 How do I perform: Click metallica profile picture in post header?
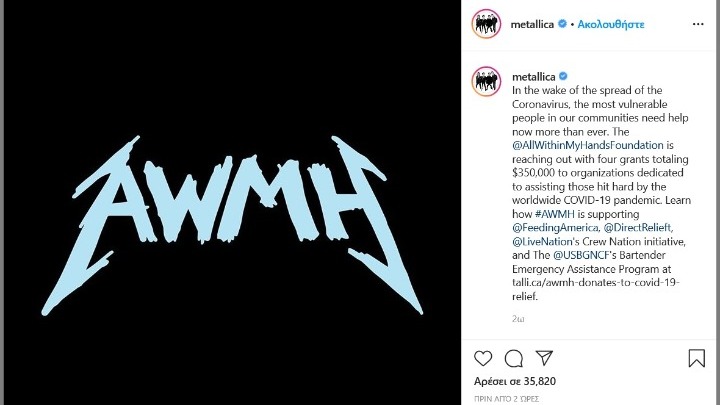point(486,23)
